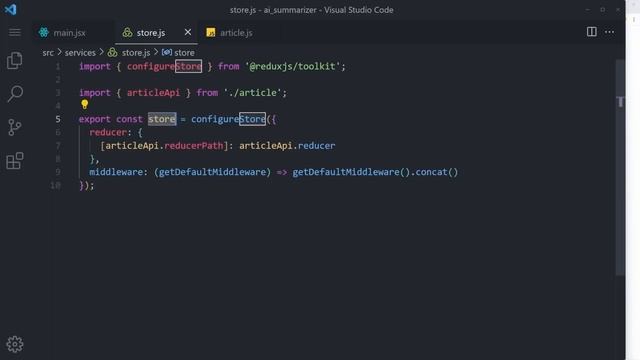Viewport: 640px width, 360px height.
Task: Click 'reducerPath' on line 7
Action: (x=193, y=146)
